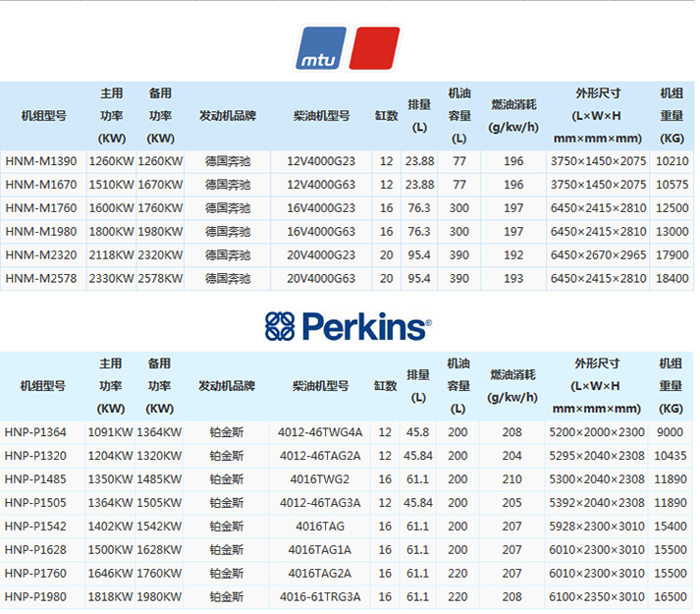This screenshot has width=700, height=614.
Task: Click fuel consumption value 210
Action: tap(512, 479)
